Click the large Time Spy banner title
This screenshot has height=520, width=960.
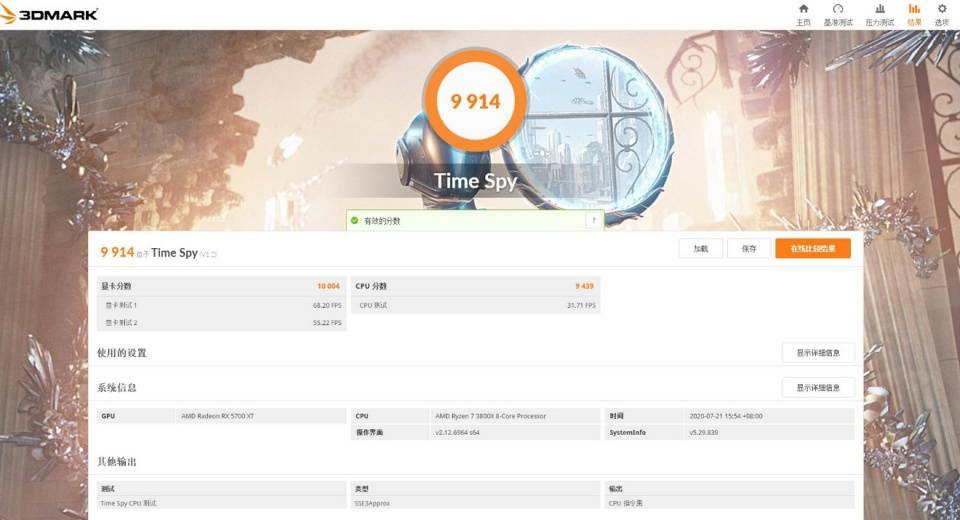click(x=476, y=181)
